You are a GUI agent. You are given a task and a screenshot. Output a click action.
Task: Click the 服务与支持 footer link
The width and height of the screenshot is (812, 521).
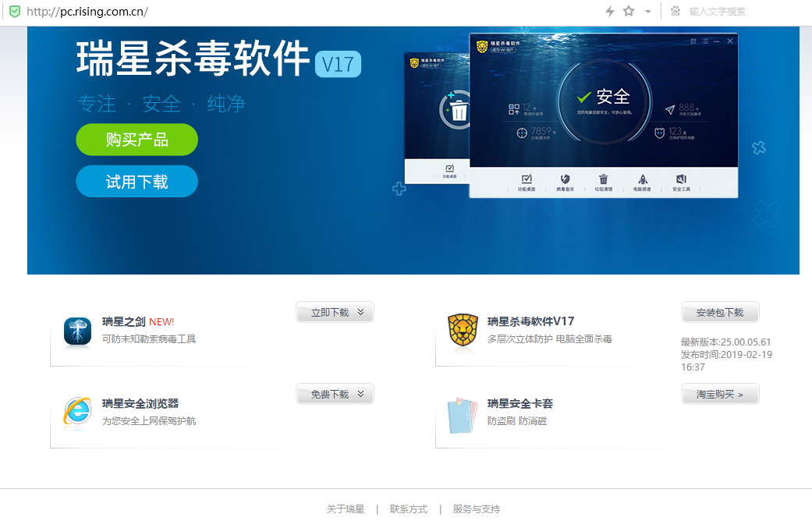click(x=477, y=509)
